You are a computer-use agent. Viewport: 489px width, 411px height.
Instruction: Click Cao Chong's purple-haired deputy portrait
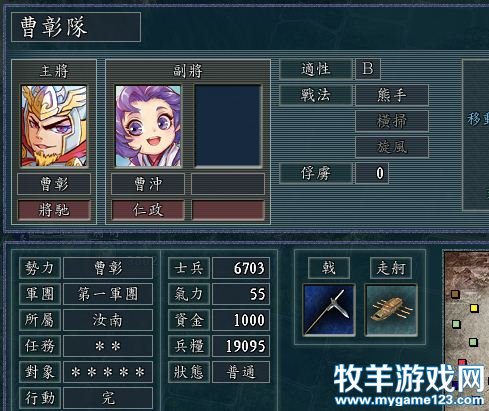148,126
